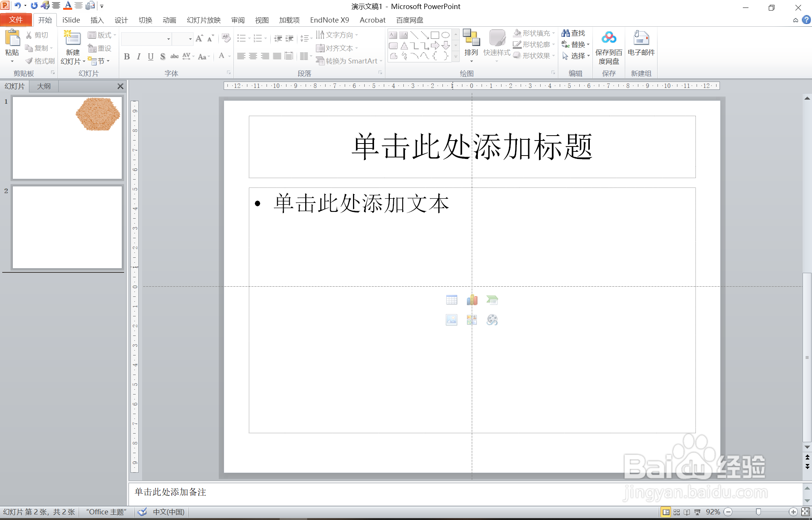Click the Find button
This screenshot has width=812, height=520.
(574, 33)
